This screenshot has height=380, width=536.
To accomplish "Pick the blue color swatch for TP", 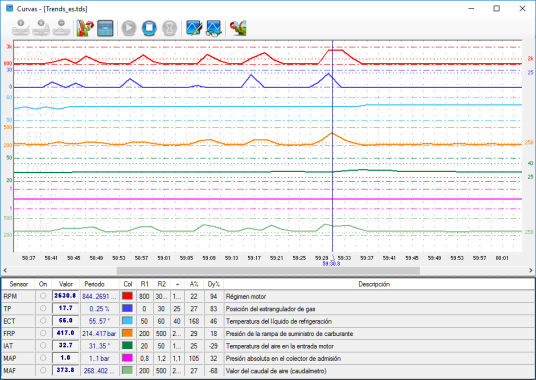I will [128, 308].
